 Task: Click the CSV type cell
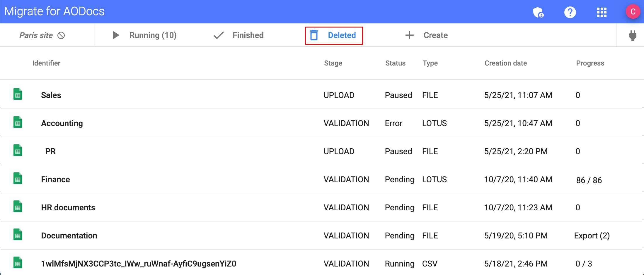[x=430, y=264]
